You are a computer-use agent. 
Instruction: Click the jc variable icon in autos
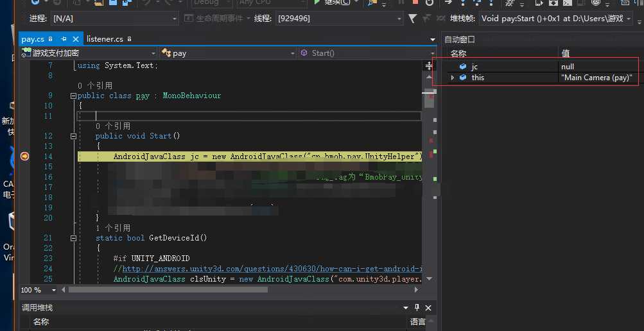pos(463,67)
